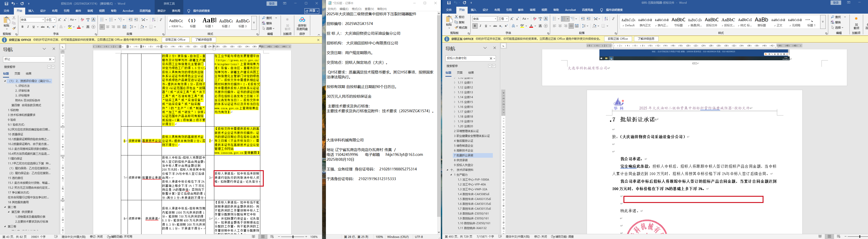Undo last action in 招标文件 Word window
The width and height of the screenshot is (868, 239).
pyautogui.click(x=13, y=3)
